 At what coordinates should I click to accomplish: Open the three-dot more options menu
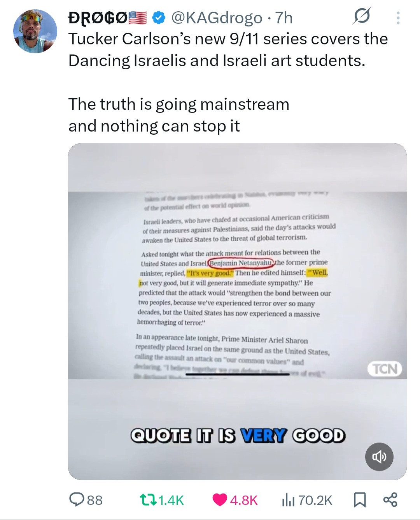tap(398, 18)
